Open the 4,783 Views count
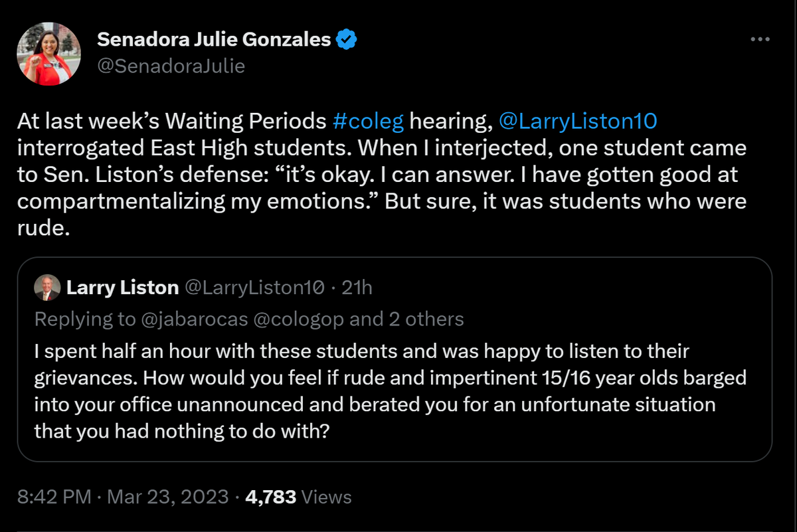 [x=298, y=496]
